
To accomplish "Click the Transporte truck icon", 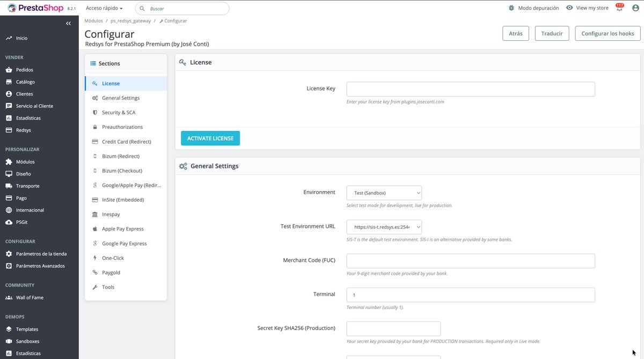I will click(x=9, y=186).
